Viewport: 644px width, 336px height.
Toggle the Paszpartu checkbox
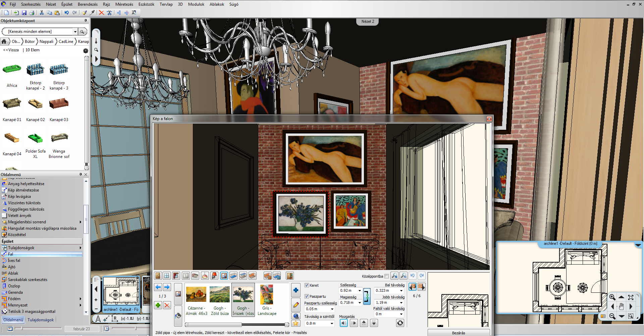click(307, 296)
